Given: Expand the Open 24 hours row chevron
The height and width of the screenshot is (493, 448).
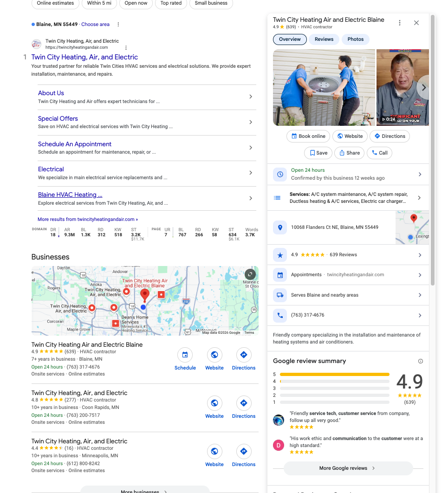Looking at the screenshot, I should pyautogui.click(x=420, y=174).
